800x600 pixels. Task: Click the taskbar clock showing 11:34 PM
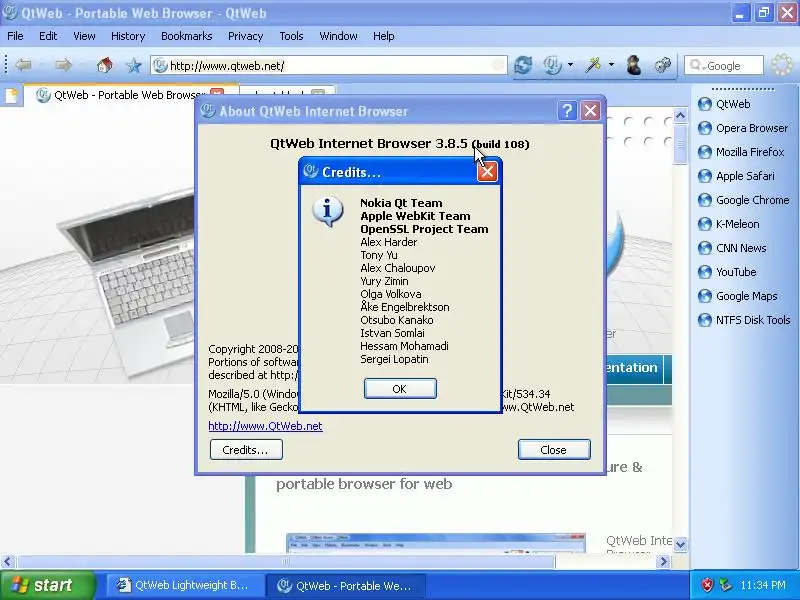763,585
